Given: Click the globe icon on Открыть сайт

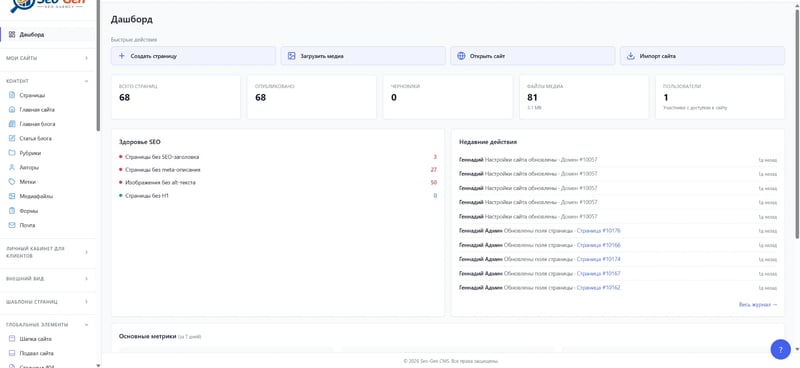Looking at the screenshot, I should click(461, 56).
